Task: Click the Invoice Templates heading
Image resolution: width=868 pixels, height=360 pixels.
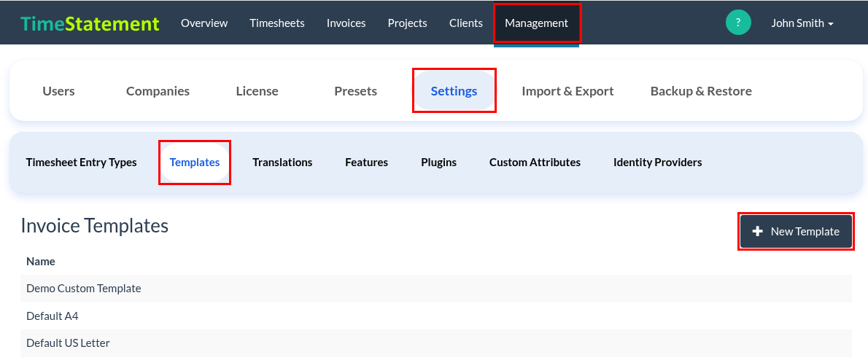Action: 95,226
